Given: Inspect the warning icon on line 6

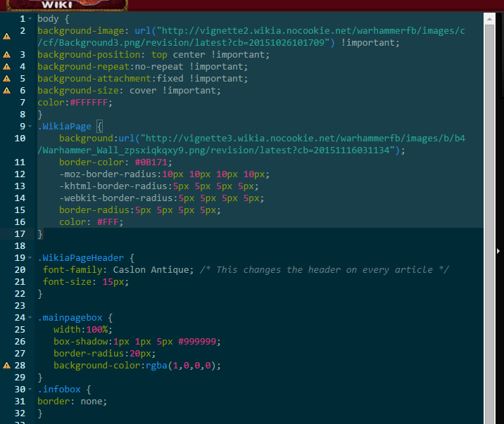Looking at the screenshot, I should click(x=6, y=91).
